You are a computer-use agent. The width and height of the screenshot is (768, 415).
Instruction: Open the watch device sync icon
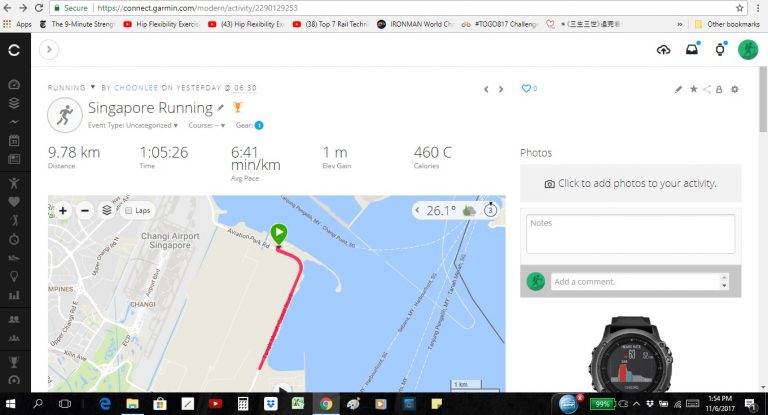[x=720, y=49]
